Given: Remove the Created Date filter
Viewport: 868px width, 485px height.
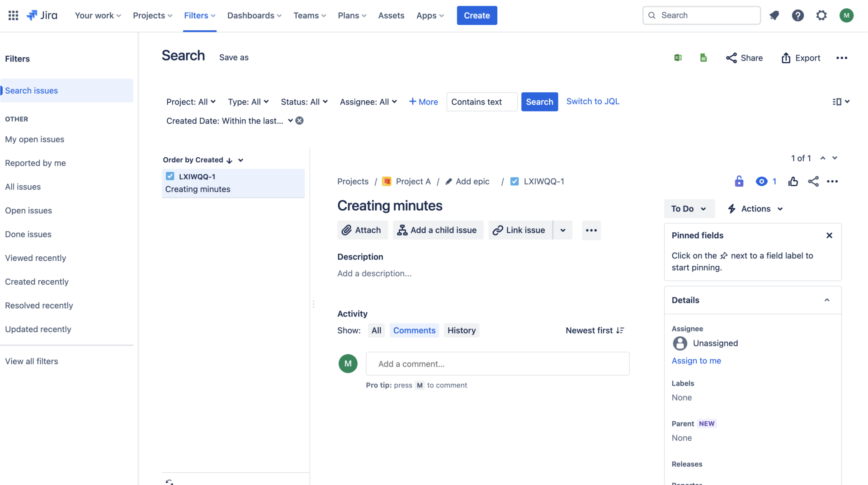Looking at the screenshot, I should [299, 121].
